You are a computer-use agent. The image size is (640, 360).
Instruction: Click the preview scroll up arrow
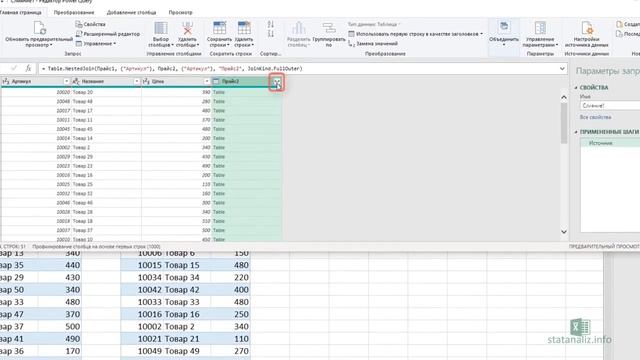coord(564,97)
